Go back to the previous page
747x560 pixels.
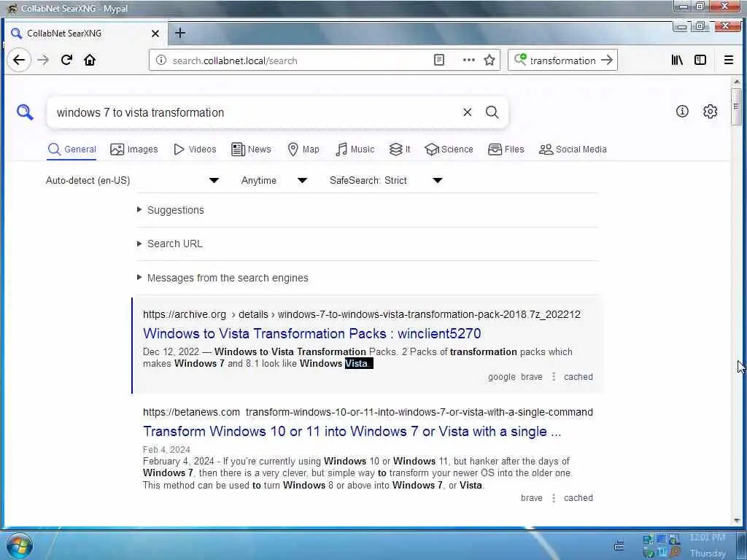19,60
